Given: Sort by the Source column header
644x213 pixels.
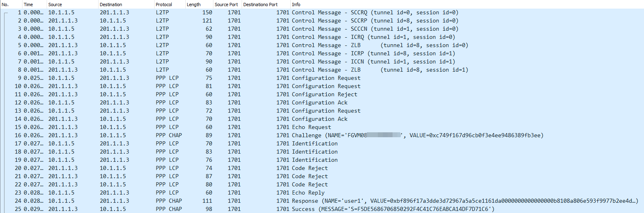Looking at the screenshot, I should [55, 5].
